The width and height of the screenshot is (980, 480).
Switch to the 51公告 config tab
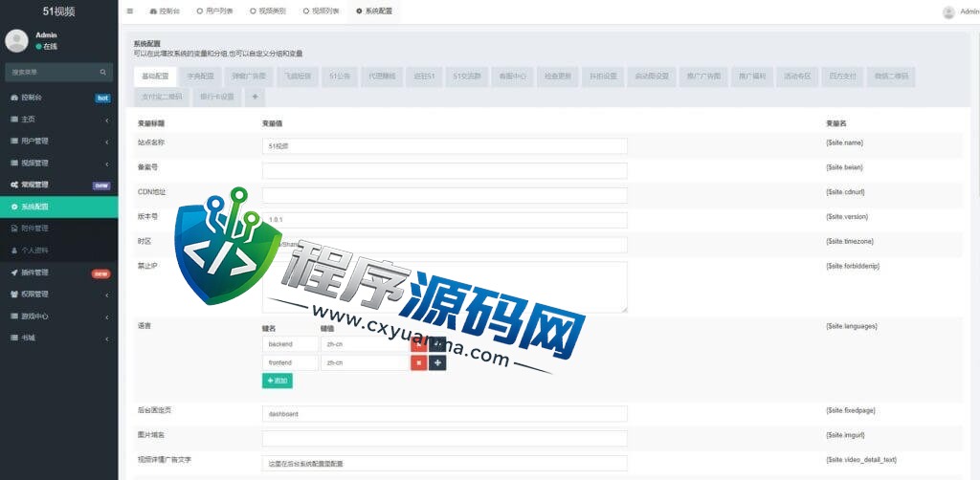(340, 76)
